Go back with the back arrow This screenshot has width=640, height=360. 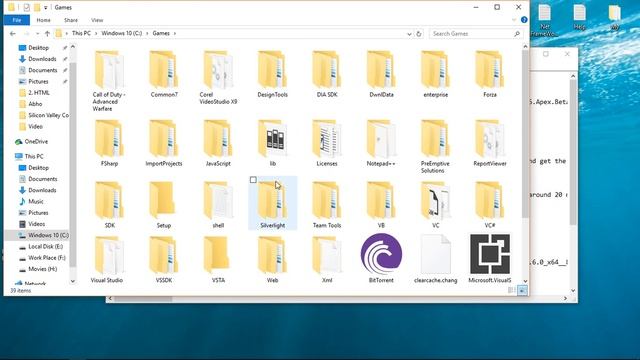click(x=13, y=33)
